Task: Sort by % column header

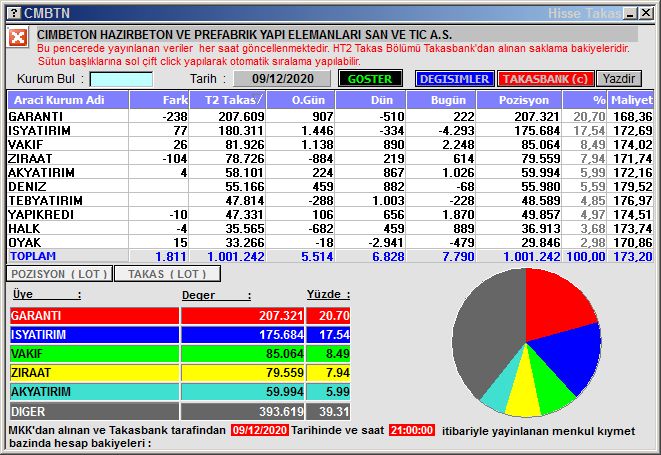Action: (585, 100)
